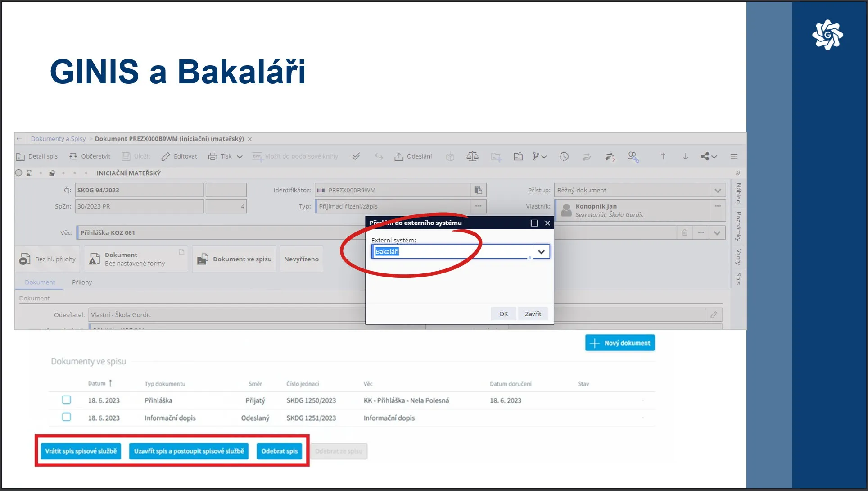Image resolution: width=868 pixels, height=491 pixels.
Task: Click the Editovat pencil button
Action: tap(179, 156)
